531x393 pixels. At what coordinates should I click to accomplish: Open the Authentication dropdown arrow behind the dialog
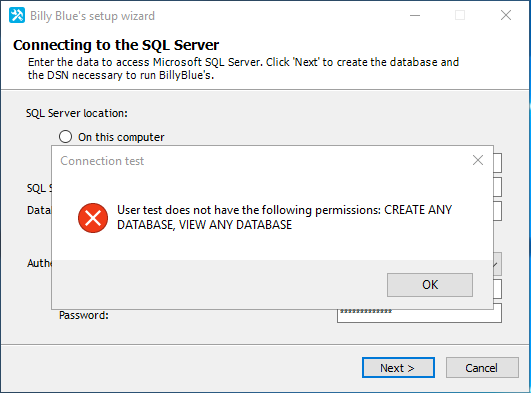tap(497, 264)
